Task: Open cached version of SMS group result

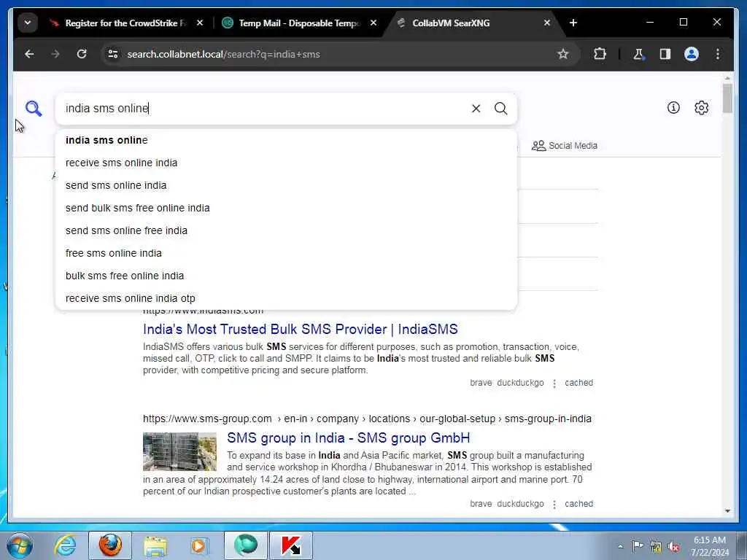Action: pos(578,504)
